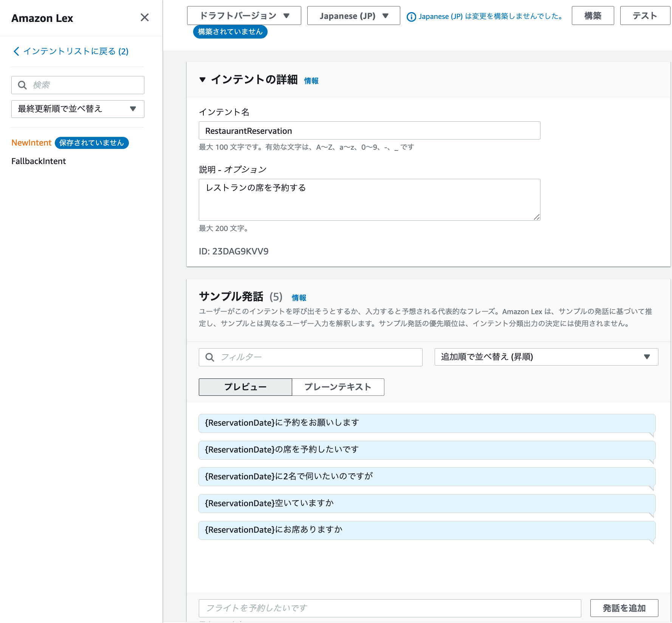Select utterance {ReservationDate}に予約をお願いします
The image size is (672, 623).
point(427,423)
